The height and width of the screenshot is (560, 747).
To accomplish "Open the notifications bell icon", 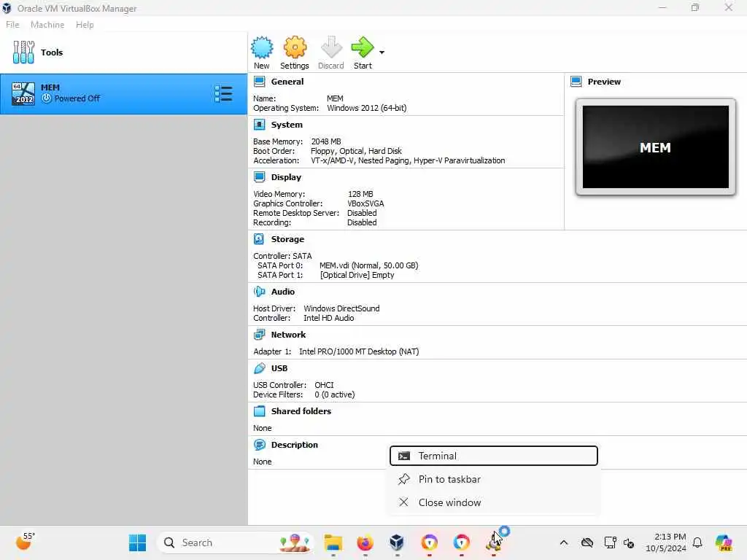I will pyautogui.click(x=697, y=542).
